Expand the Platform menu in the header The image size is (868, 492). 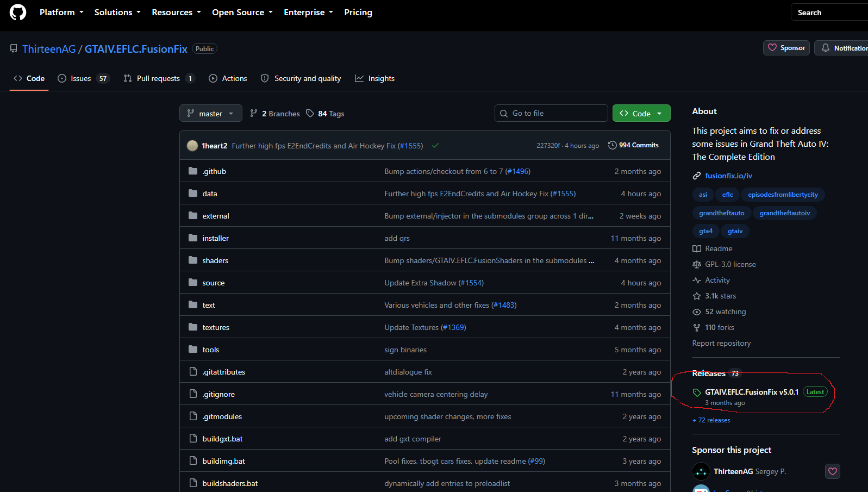(x=61, y=12)
